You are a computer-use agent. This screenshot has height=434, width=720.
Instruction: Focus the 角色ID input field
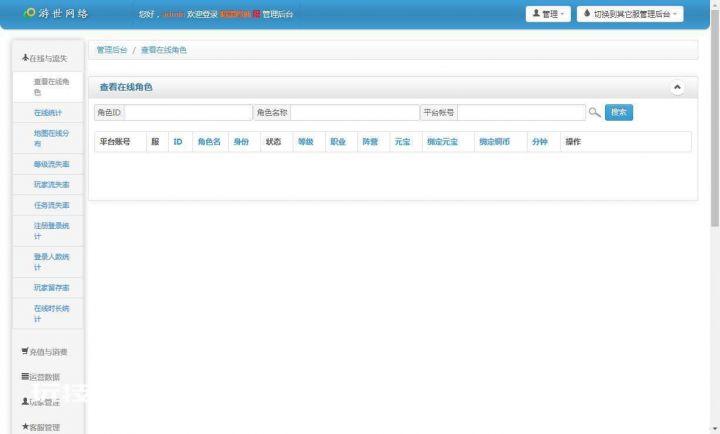pos(188,113)
